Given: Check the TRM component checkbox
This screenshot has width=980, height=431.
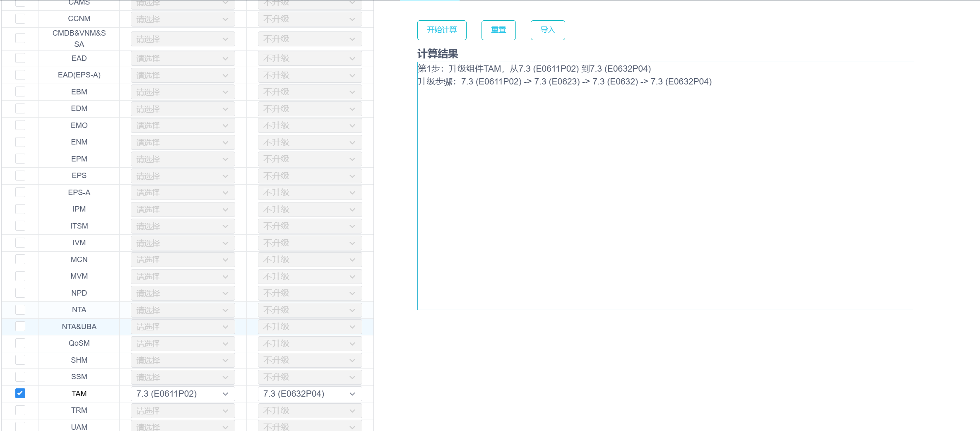Looking at the screenshot, I should point(20,410).
